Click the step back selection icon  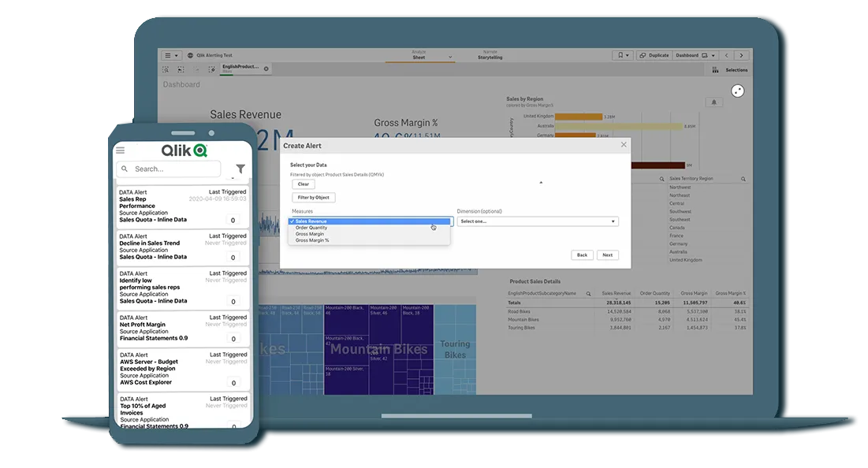tap(181, 69)
